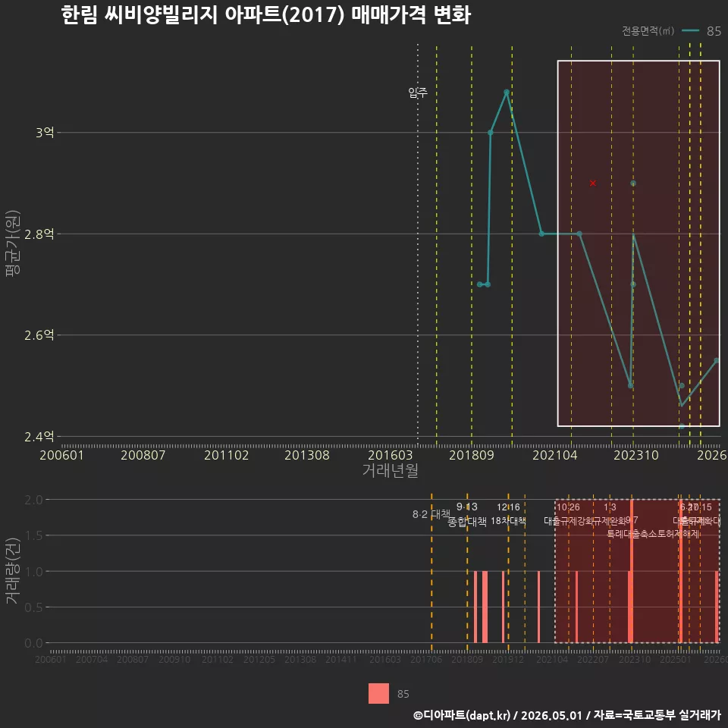Click the 2.0 volume axis label
Screen dimensions: 728x728
(x=33, y=500)
